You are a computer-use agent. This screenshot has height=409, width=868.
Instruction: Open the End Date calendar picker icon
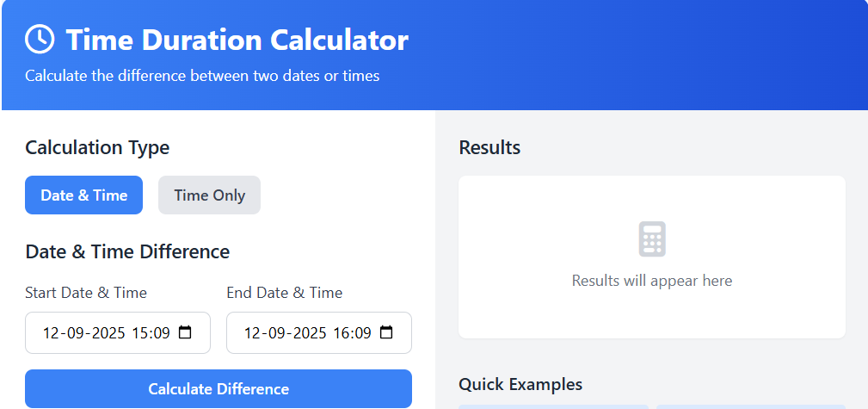tap(386, 332)
